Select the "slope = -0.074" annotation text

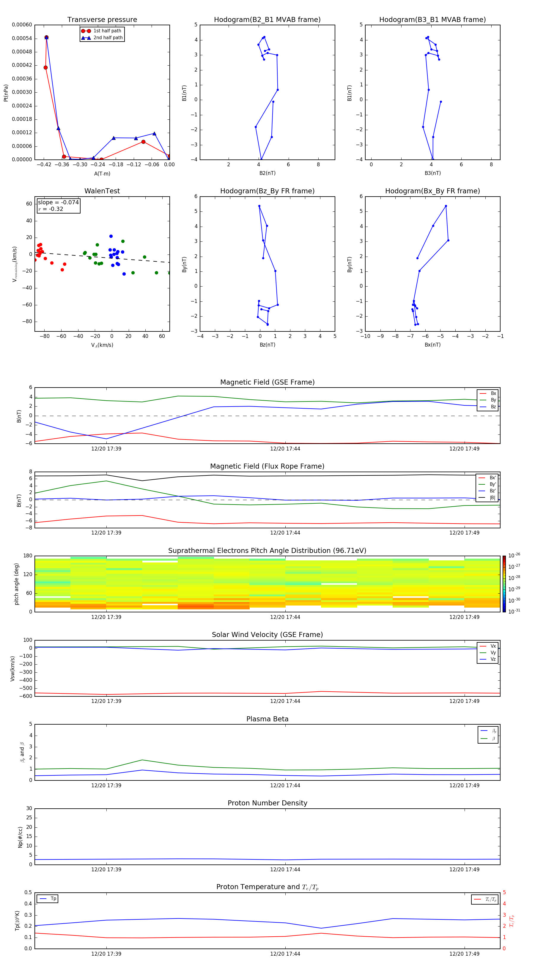click(58, 203)
